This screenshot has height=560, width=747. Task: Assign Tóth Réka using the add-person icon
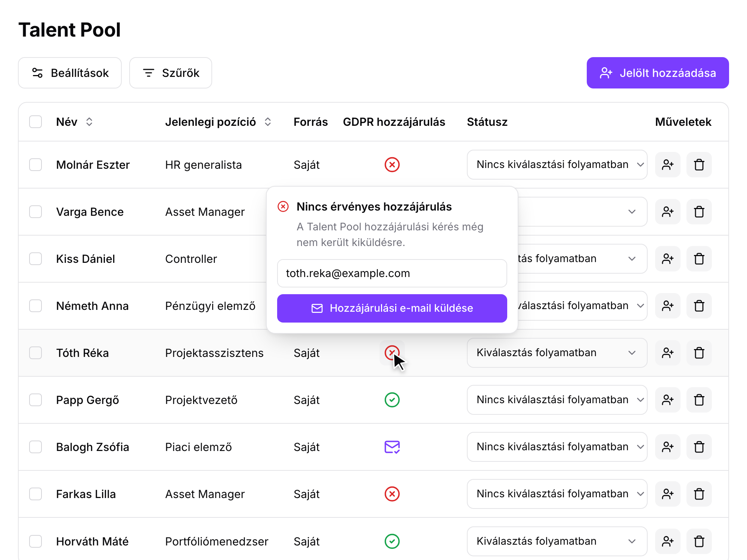[667, 353]
